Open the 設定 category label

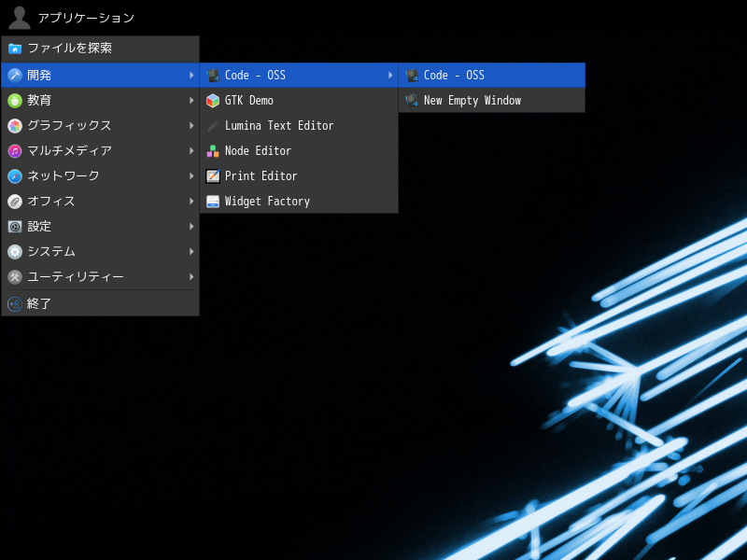tap(39, 227)
